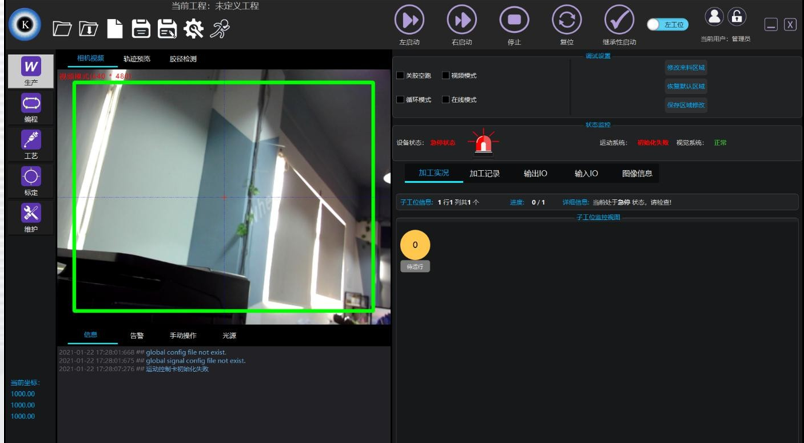Screen dimensions: 804x443
Task: Switch to the 胶径检测 tab
Action: 183,59
